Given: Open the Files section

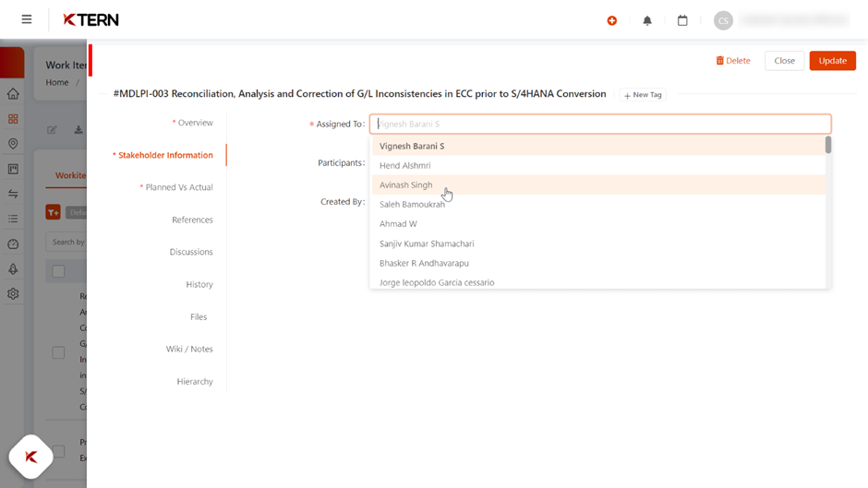Looking at the screenshot, I should point(199,317).
